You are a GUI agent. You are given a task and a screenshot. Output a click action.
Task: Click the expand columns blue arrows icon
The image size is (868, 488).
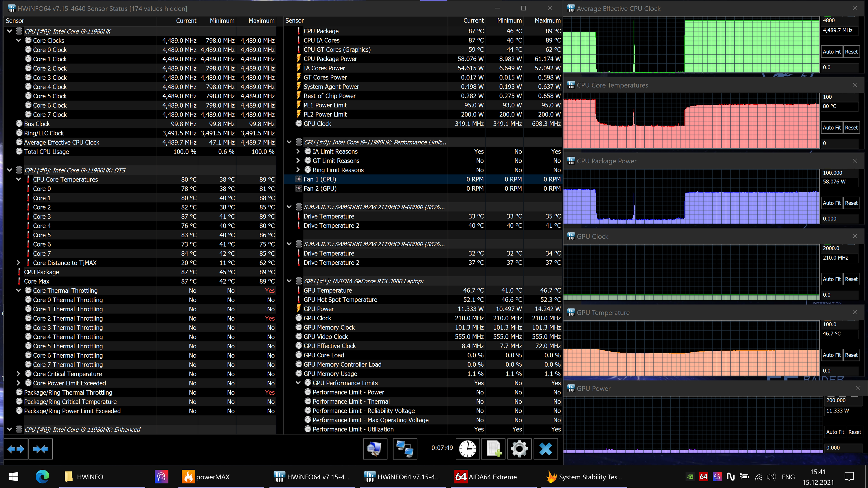coord(16,449)
